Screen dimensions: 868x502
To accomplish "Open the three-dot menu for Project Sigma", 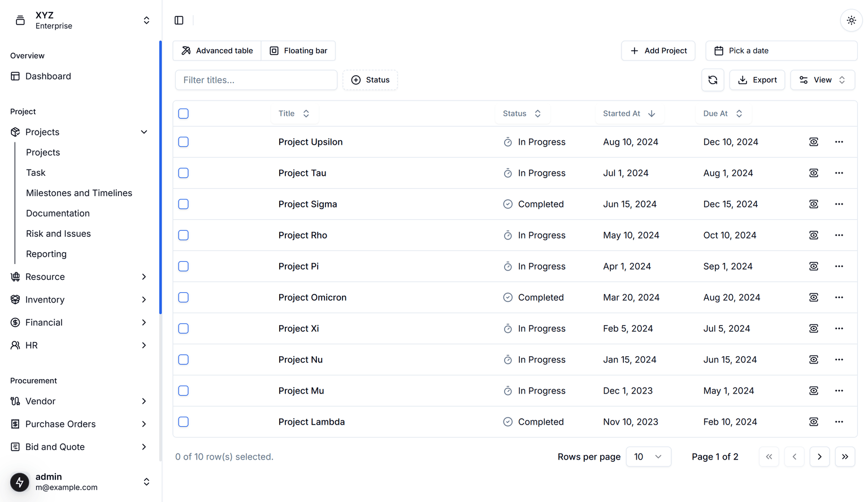I will coord(839,204).
